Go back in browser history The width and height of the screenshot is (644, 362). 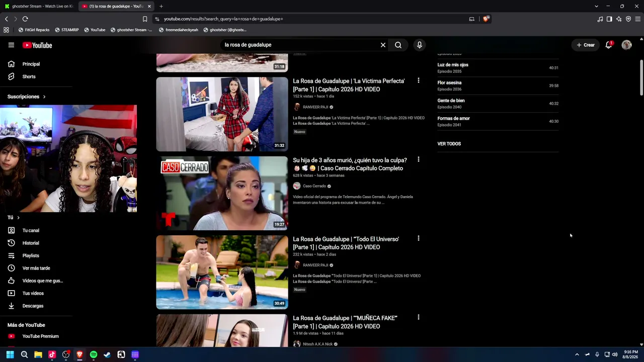(x=6, y=19)
